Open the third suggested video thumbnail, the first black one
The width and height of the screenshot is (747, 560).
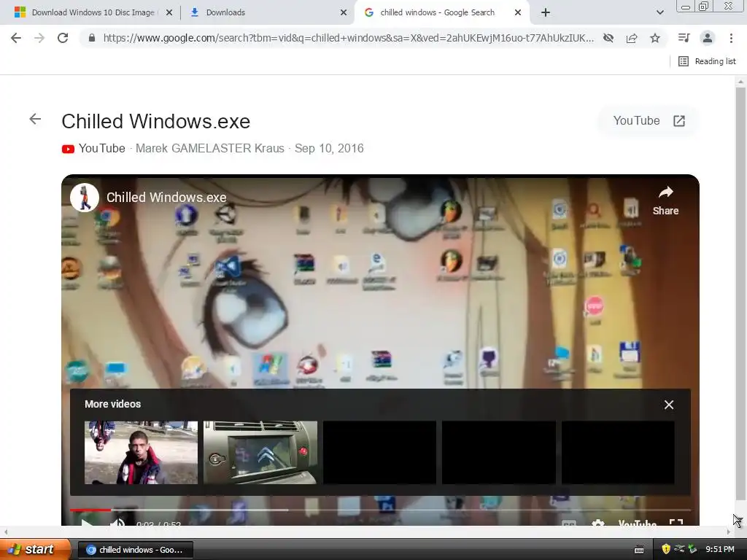tap(379, 452)
